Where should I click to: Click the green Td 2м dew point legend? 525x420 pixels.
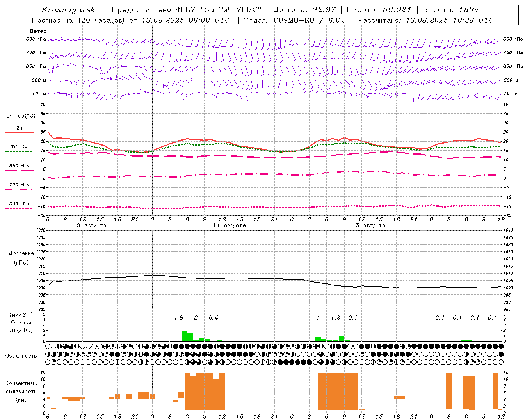pos(19,149)
